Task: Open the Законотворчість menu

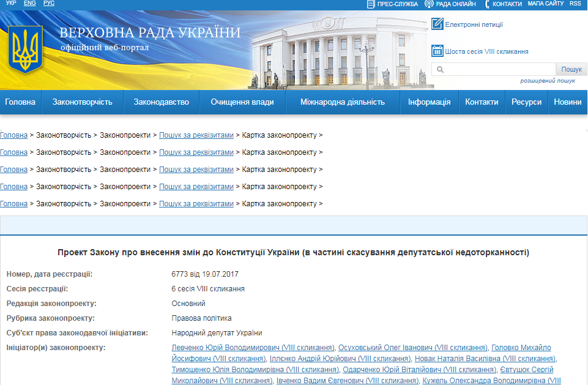Action: tap(83, 102)
